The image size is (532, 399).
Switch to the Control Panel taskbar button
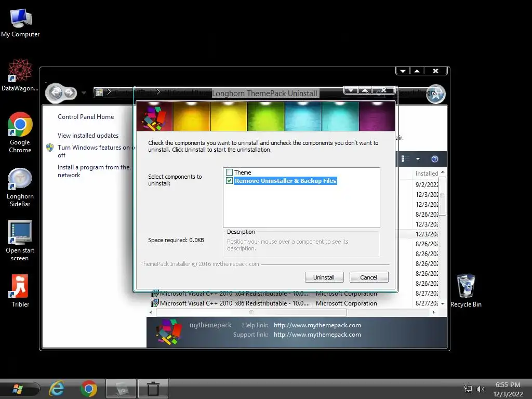[121, 389]
